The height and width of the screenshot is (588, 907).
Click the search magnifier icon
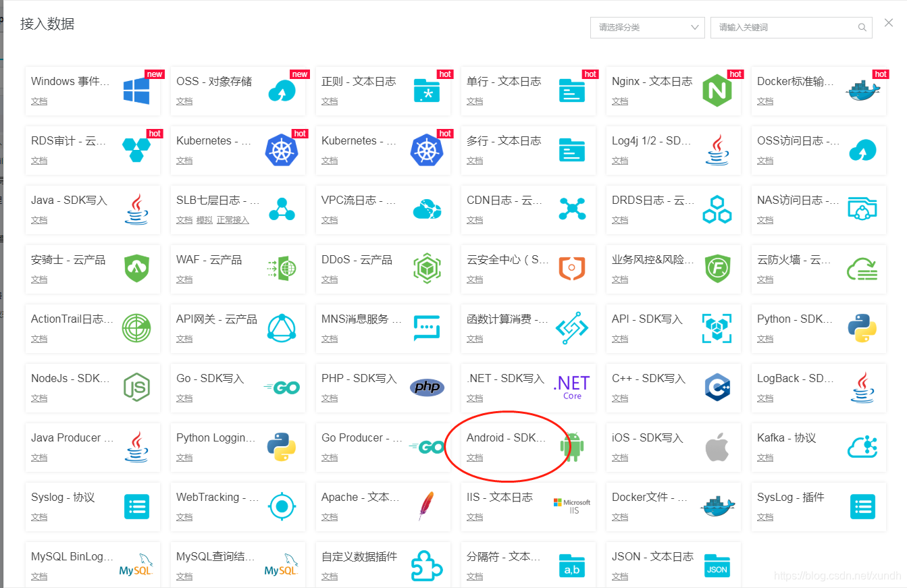(862, 28)
